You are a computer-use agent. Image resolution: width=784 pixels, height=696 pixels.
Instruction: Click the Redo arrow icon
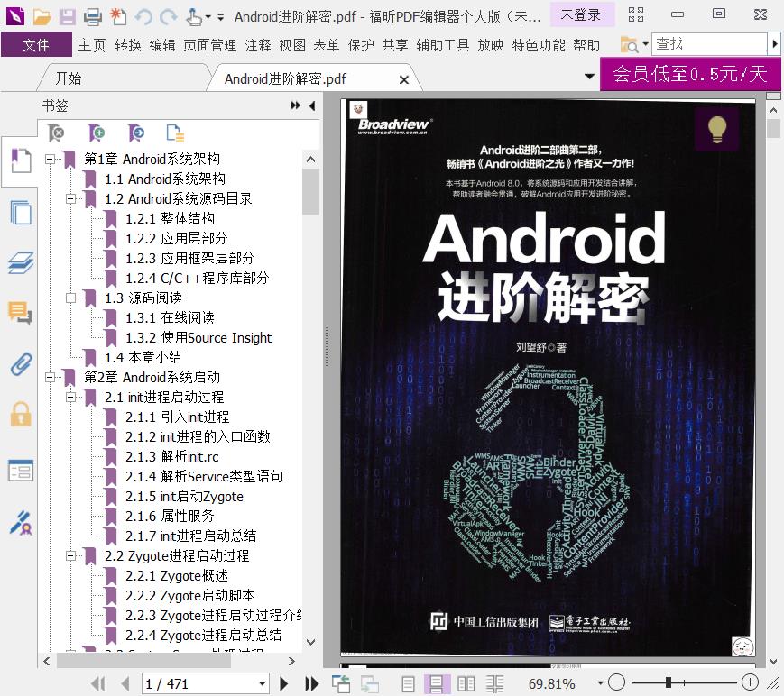(x=168, y=17)
